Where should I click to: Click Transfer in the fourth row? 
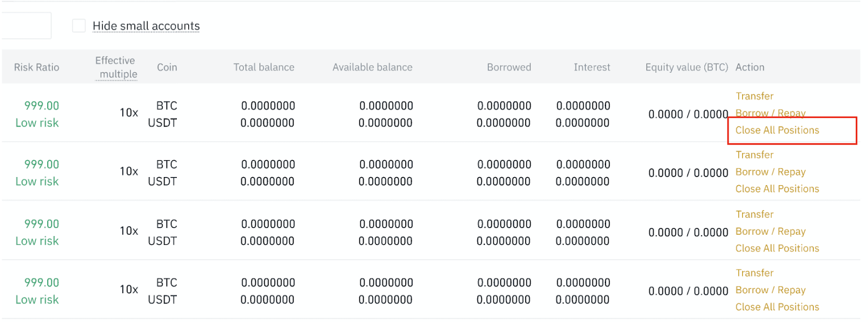tap(754, 273)
